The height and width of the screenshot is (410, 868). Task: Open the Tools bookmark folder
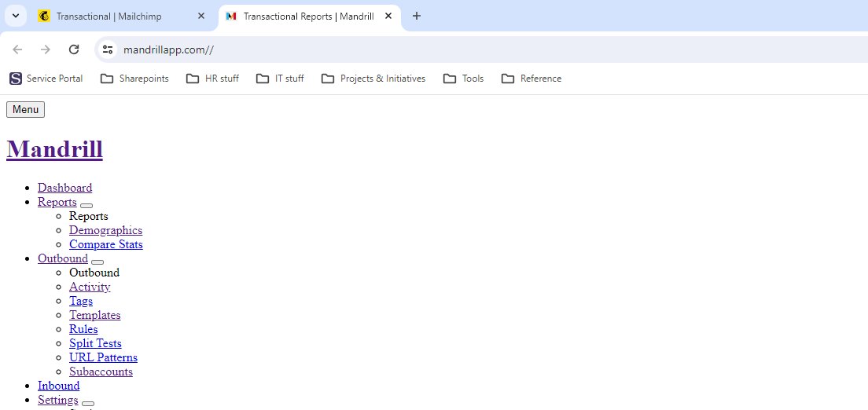(x=464, y=79)
